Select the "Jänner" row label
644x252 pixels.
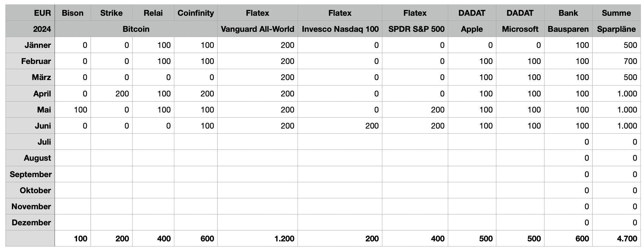(x=38, y=45)
